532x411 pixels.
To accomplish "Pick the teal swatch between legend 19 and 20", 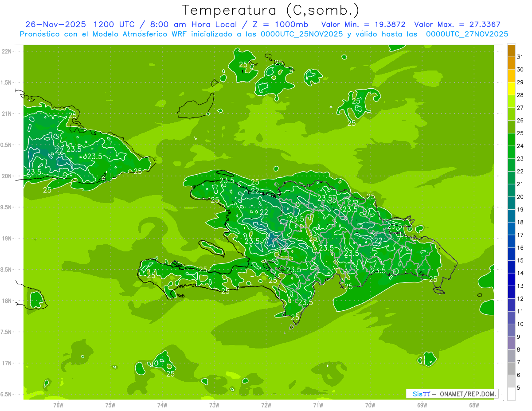I will pos(511,203).
